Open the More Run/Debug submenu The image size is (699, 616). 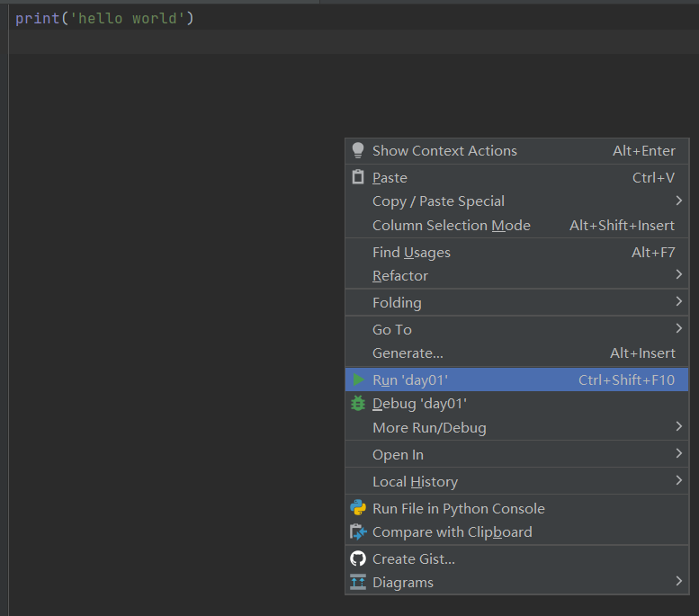coord(429,427)
